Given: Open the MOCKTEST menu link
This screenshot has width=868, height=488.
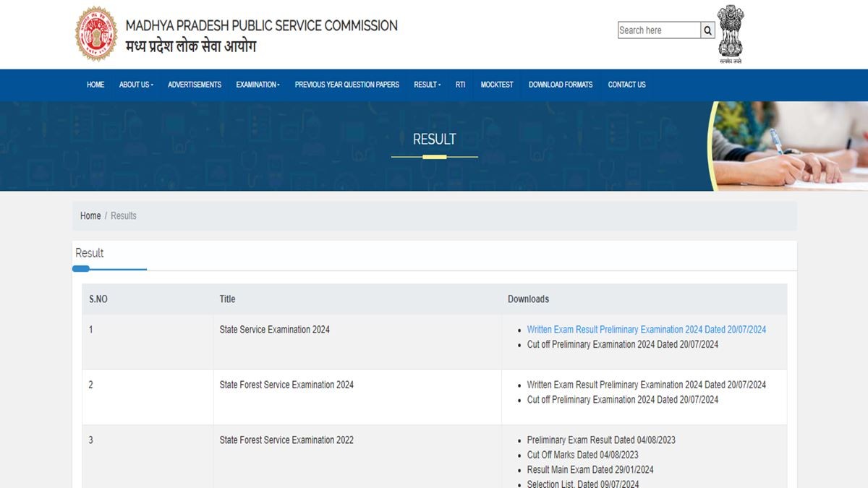Looking at the screenshot, I should [x=497, y=85].
